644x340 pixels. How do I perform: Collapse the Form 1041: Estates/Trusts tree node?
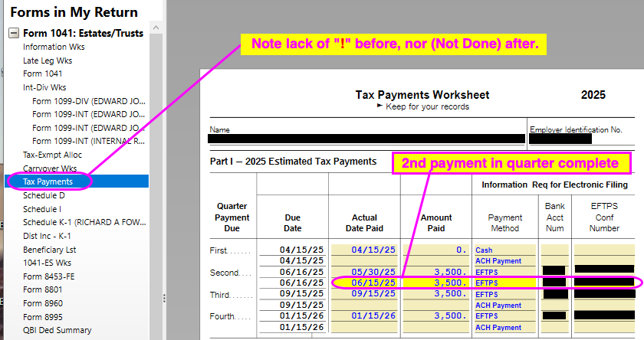[14, 33]
